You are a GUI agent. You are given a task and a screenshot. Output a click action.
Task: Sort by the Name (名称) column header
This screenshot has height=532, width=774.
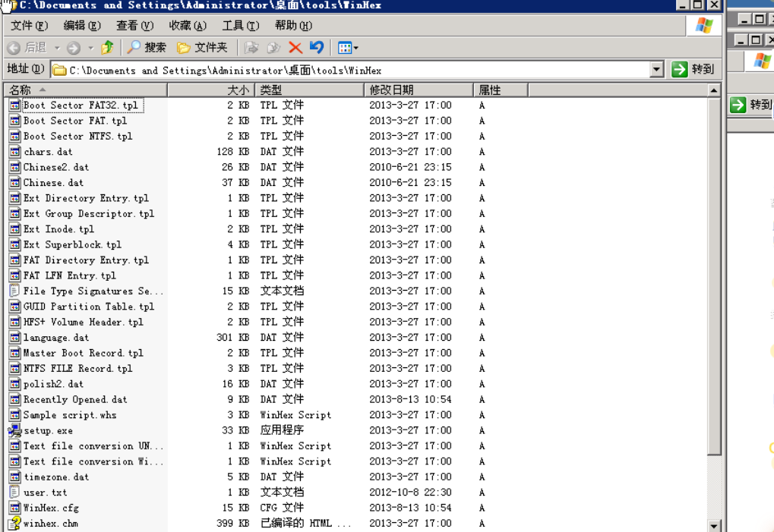[x=85, y=90]
